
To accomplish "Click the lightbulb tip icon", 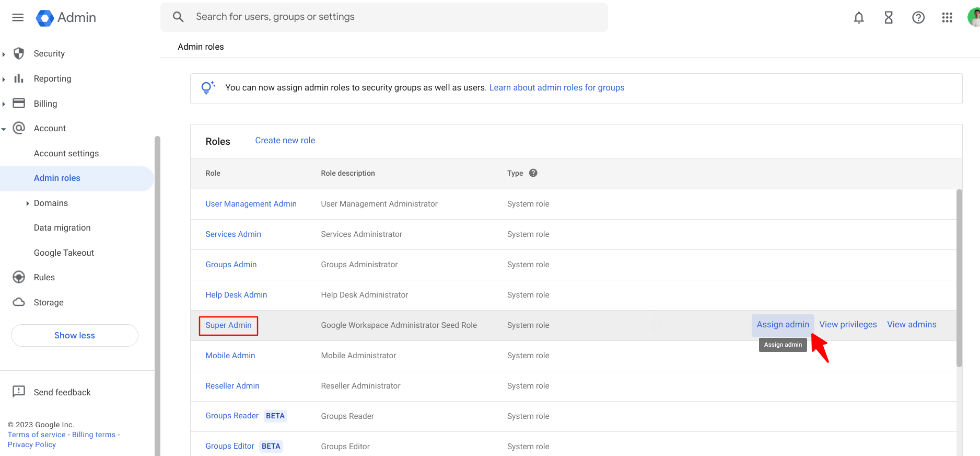I will [x=208, y=87].
